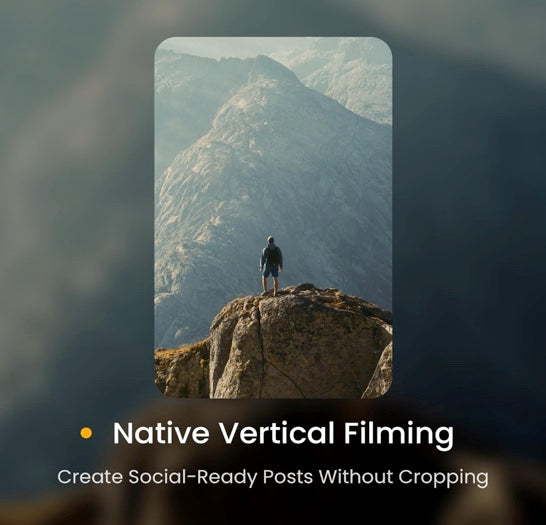Click the grassy ledge at photo's lower left
The width and height of the screenshot is (546, 525).
(x=182, y=369)
